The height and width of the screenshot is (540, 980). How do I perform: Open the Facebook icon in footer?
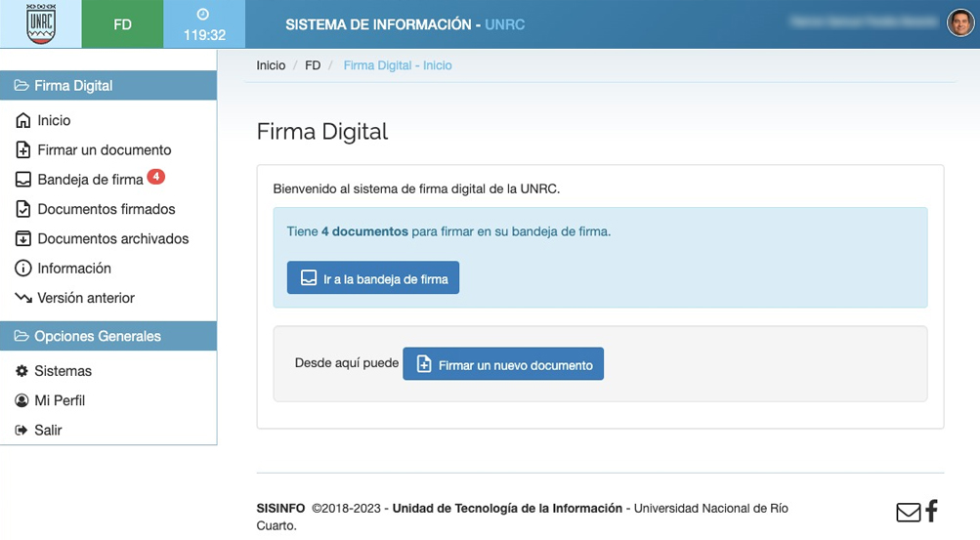[x=932, y=510]
